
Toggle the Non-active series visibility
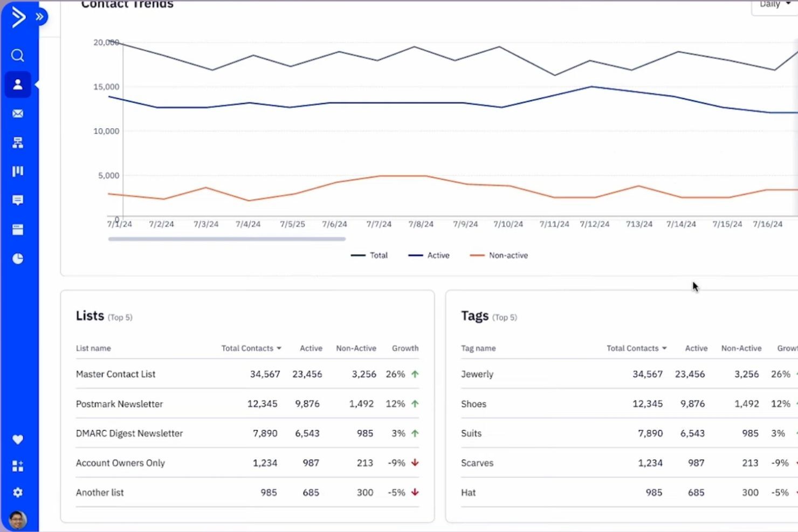pyautogui.click(x=499, y=255)
